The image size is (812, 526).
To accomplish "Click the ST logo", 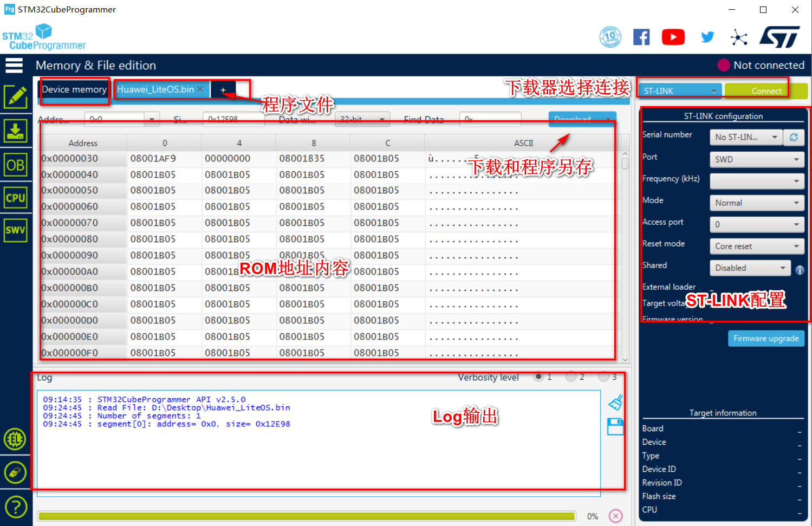I will tap(779, 37).
